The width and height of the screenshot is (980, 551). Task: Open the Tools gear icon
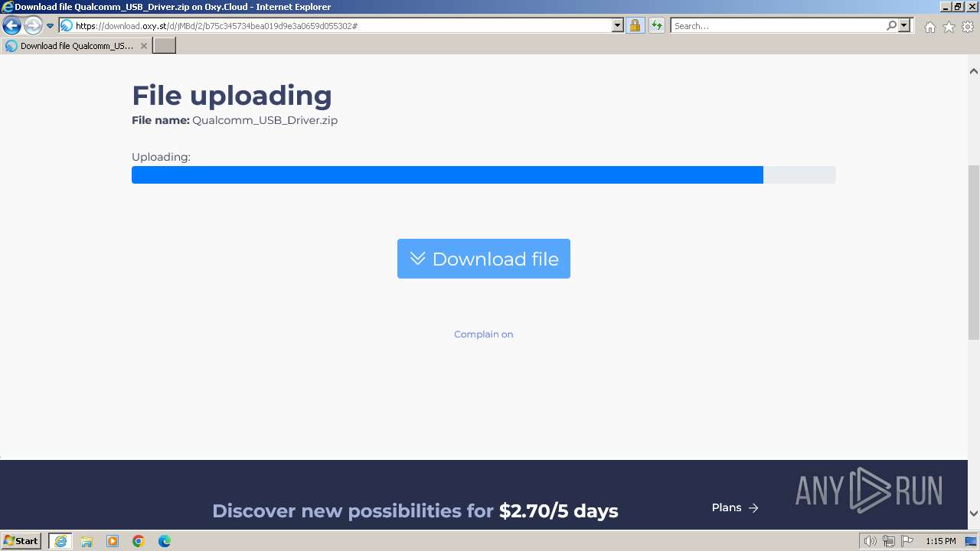tap(968, 27)
